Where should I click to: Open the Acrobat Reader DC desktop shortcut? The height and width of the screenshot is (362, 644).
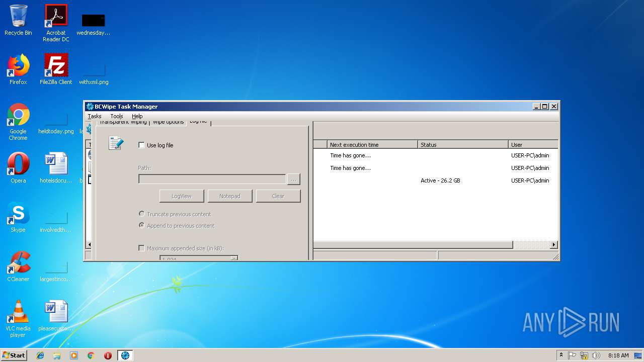pos(56,23)
